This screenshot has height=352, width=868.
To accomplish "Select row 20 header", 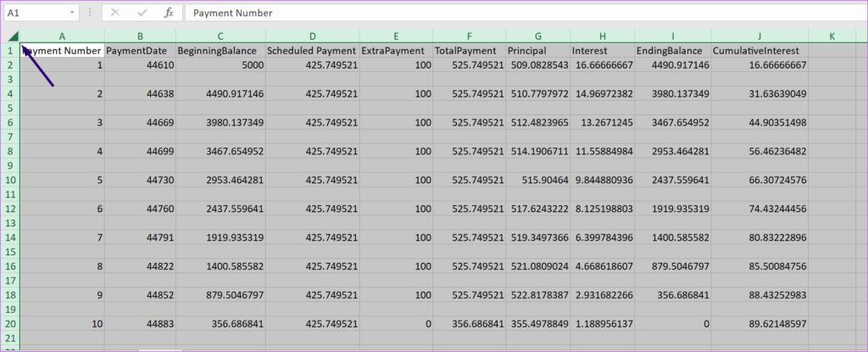I will click(10, 324).
